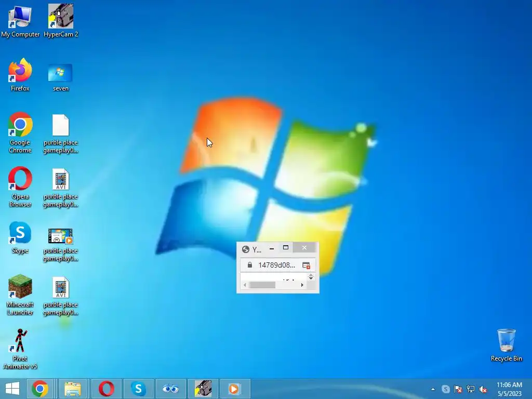Click the left arrow of the horizontal scrollbar

coord(245,285)
